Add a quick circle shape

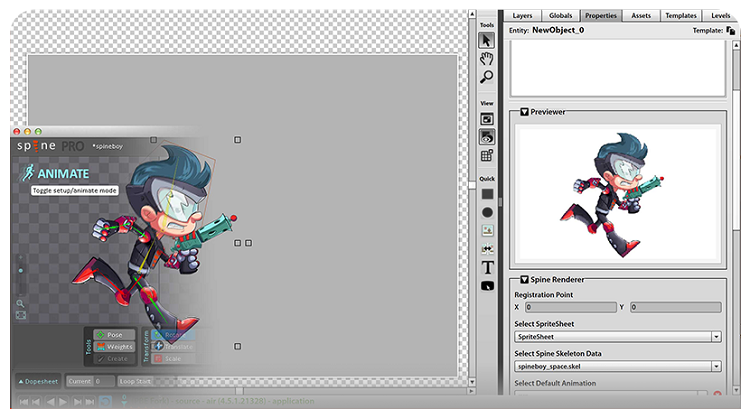487,212
